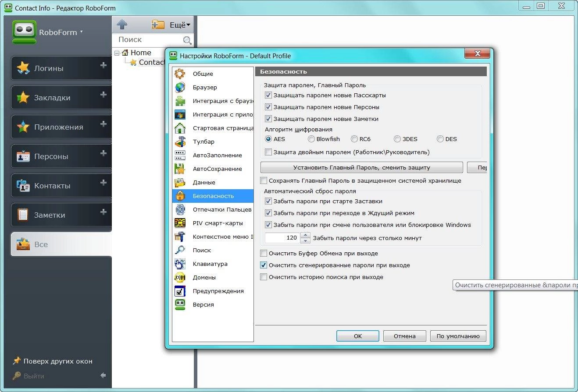The height and width of the screenshot is (392, 578).
Task: Collapse the Home tree node
Action: click(x=117, y=53)
